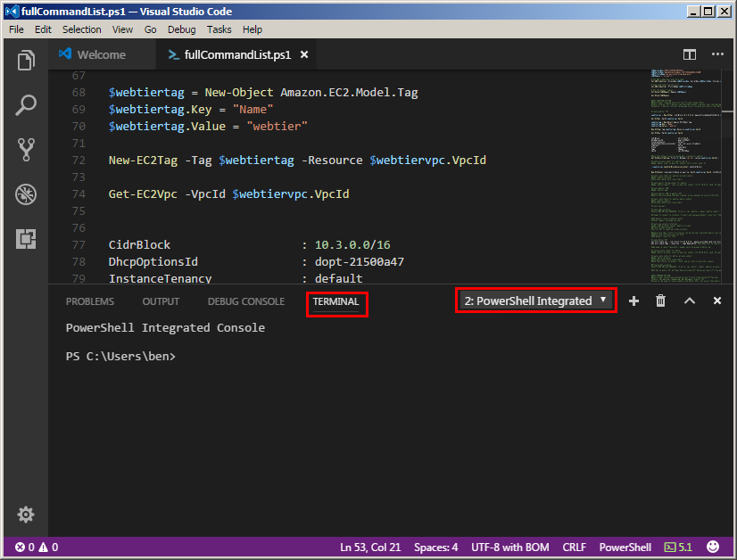The image size is (737, 560).
Task: Click the code minimap overview
Action: [685, 177]
